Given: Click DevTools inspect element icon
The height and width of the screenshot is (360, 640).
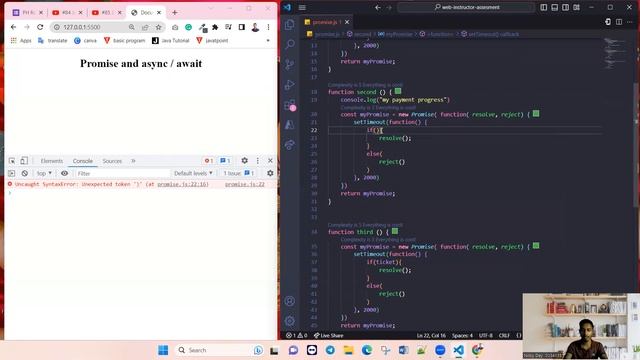Looking at the screenshot, I should (12, 161).
